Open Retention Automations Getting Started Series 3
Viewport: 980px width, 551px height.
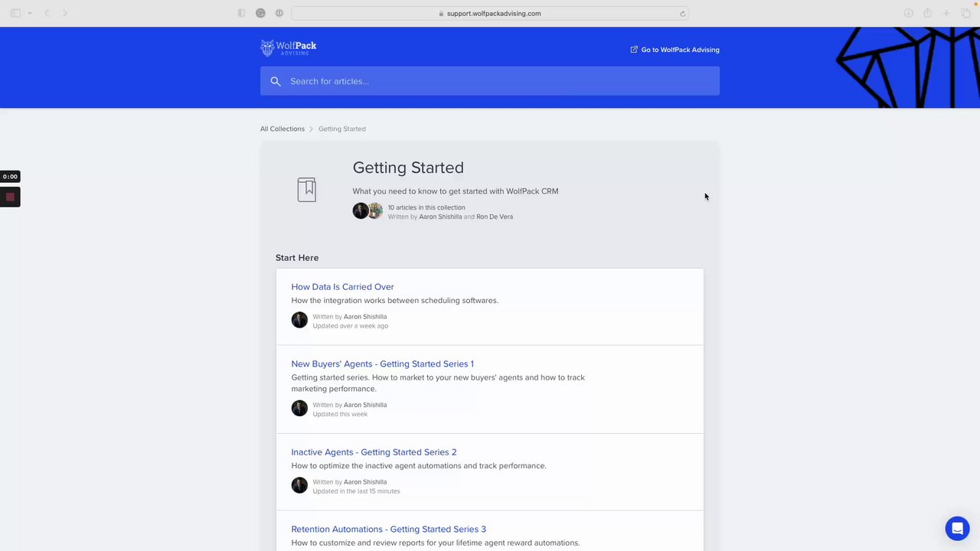pyautogui.click(x=388, y=529)
